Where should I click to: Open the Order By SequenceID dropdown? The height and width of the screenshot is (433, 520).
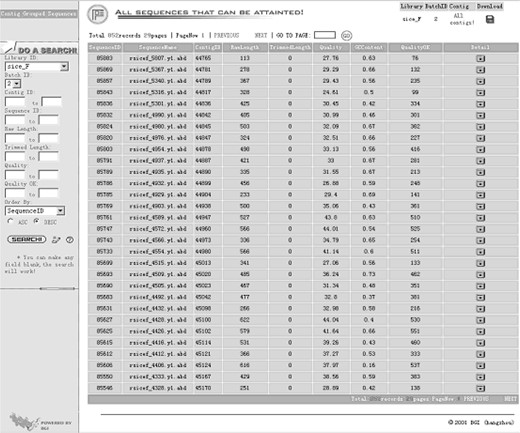coord(35,211)
